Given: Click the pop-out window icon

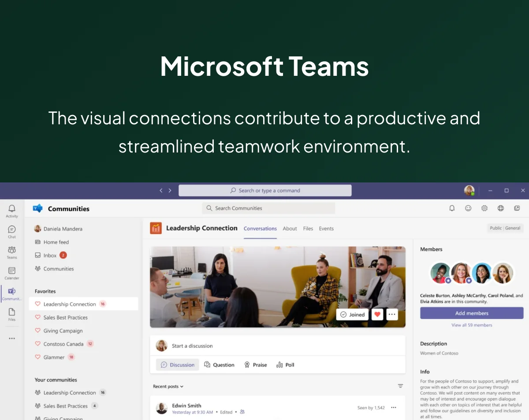Looking at the screenshot, I should (517, 208).
